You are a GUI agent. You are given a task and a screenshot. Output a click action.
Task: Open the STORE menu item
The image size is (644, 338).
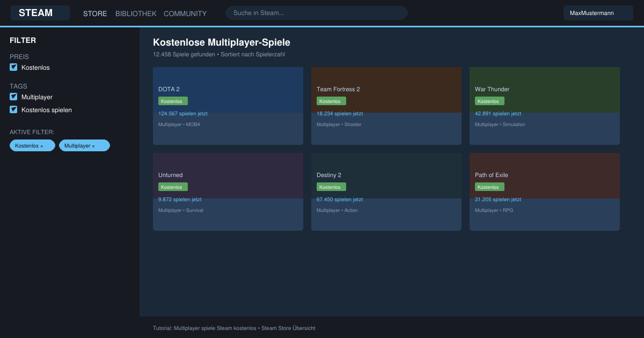pyautogui.click(x=95, y=13)
